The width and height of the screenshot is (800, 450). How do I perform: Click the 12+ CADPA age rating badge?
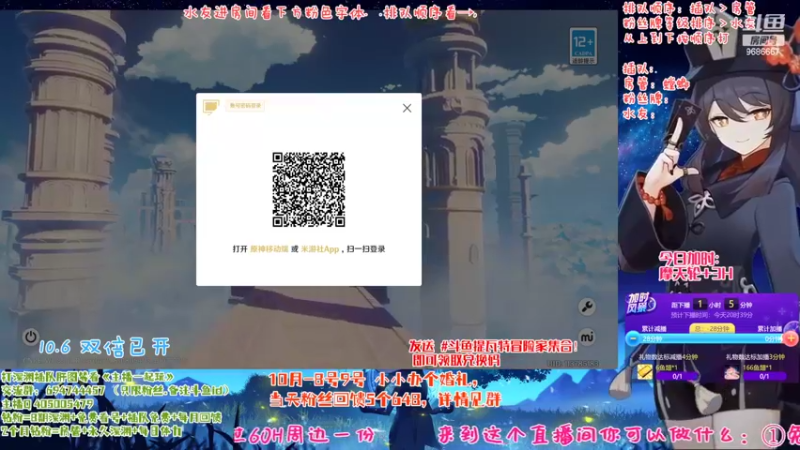(x=583, y=46)
